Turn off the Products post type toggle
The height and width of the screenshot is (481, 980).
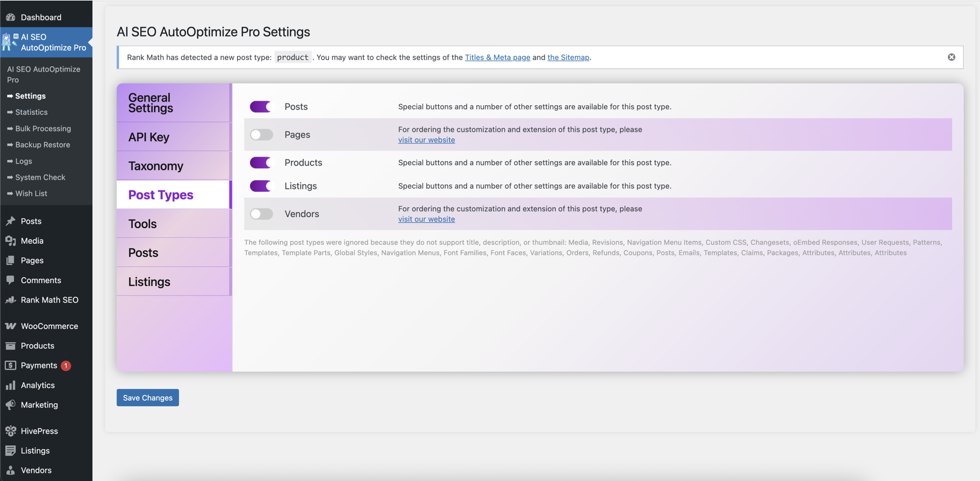[x=261, y=163]
